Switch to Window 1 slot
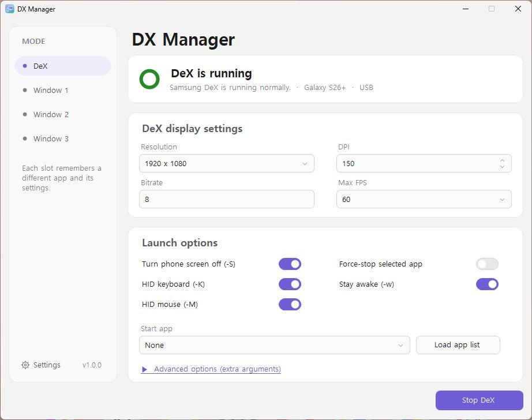This screenshot has height=420, width=532. pos(63,90)
